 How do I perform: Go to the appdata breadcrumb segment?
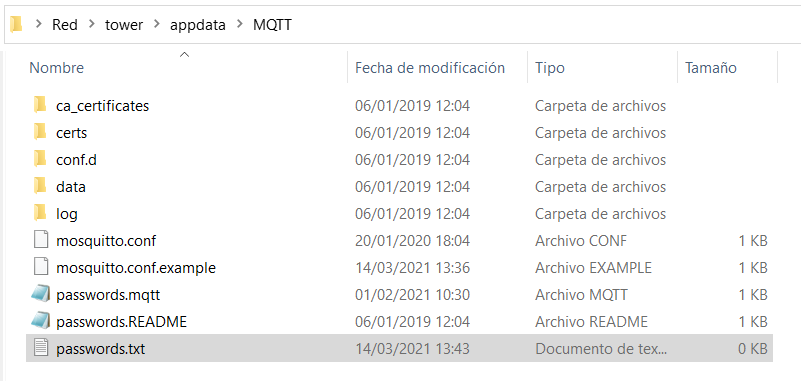pos(198,25)
